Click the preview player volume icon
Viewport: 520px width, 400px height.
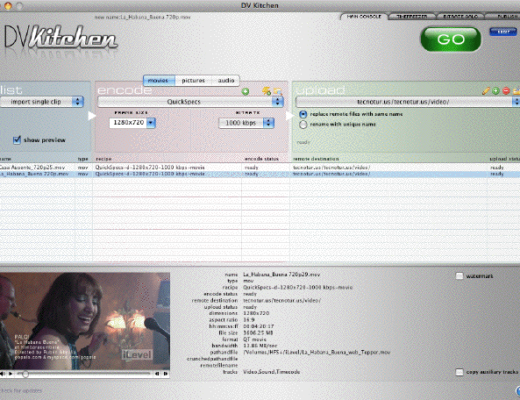click(x=2, y=374)
